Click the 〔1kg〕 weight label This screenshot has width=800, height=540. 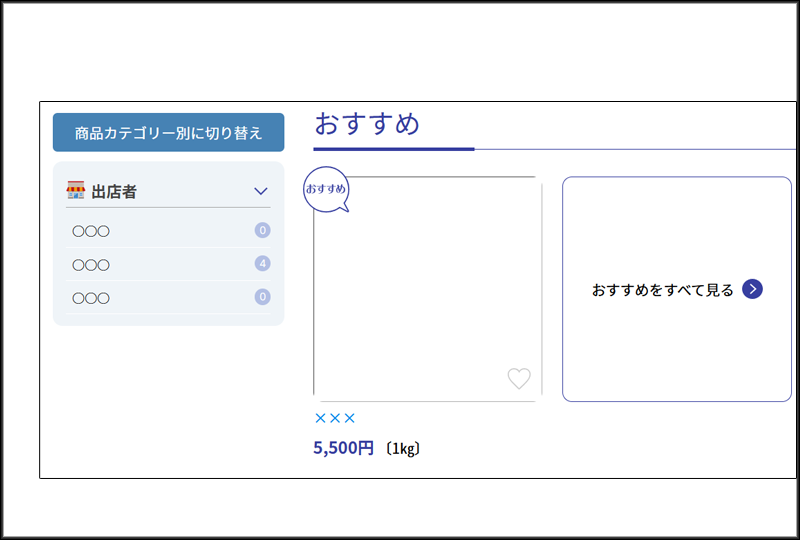[x=403, y=449]
